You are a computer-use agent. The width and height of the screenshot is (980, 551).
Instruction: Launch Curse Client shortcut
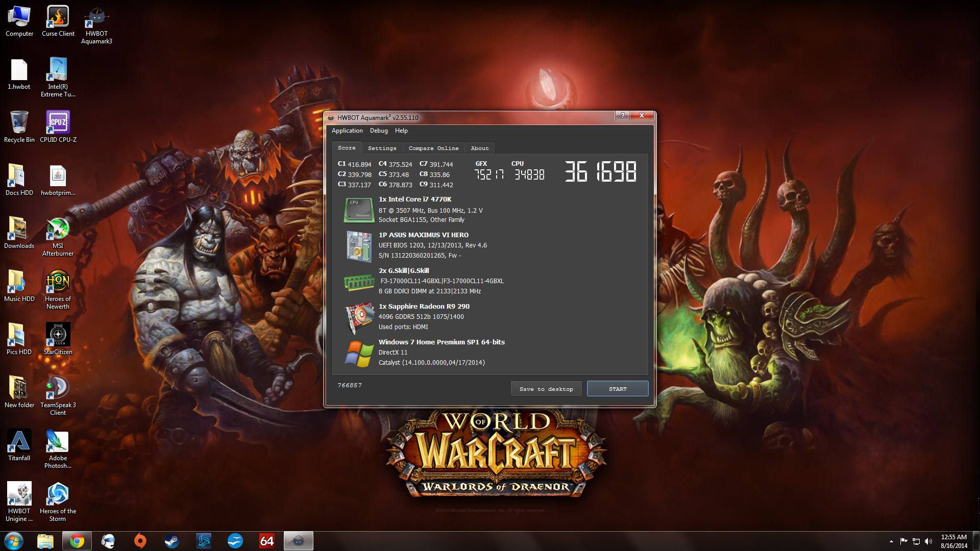58,21
